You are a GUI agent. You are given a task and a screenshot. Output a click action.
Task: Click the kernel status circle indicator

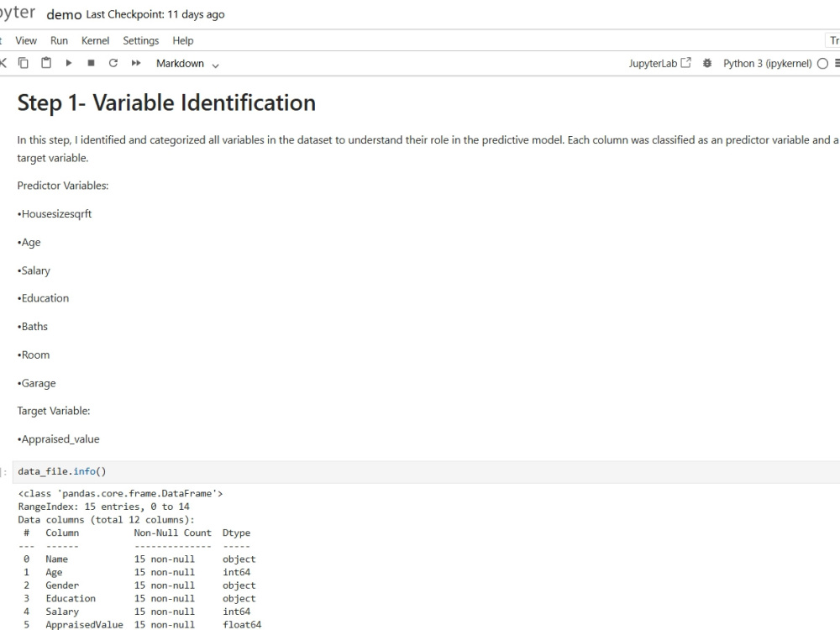point(823,64)
